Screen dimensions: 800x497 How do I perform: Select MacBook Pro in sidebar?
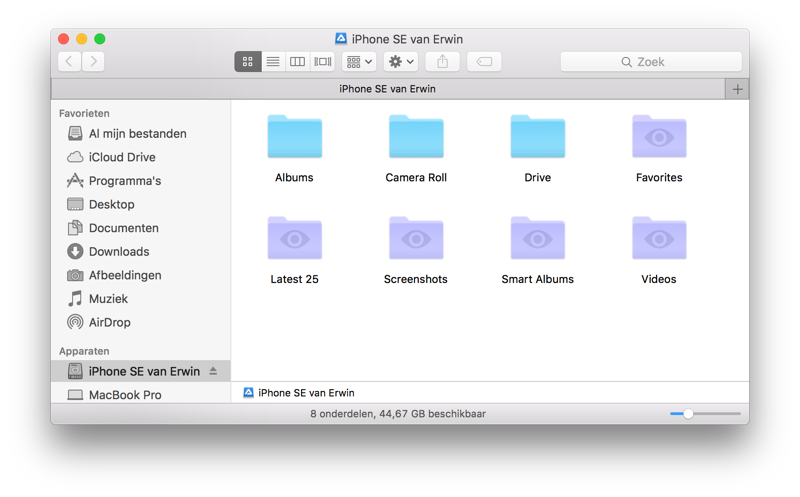point(141,394)
